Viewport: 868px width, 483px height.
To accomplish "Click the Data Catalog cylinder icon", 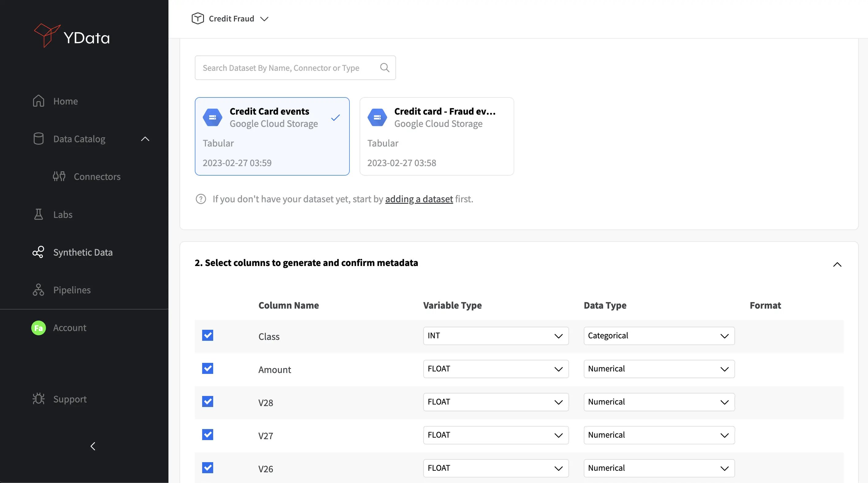I will pyautogui.click(x=38, y=139).
